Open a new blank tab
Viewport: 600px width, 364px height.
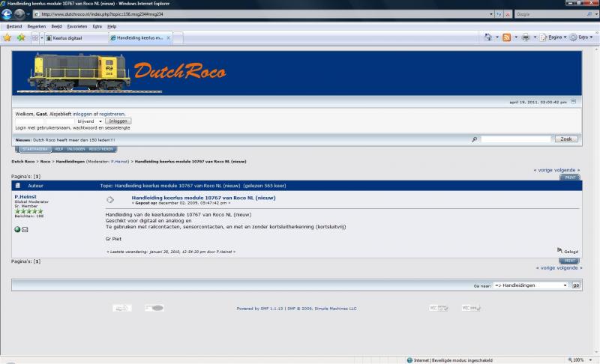point(178,37)
